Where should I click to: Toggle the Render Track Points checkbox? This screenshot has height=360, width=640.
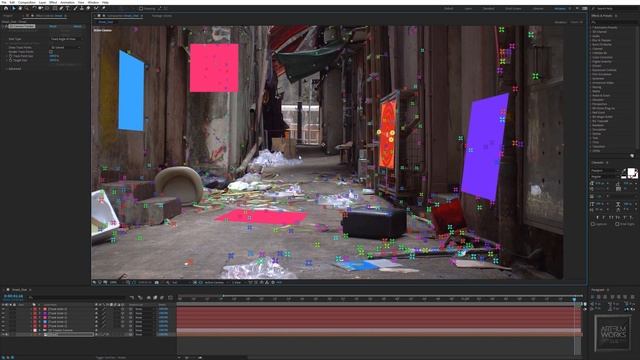click(x=51, y=52)
